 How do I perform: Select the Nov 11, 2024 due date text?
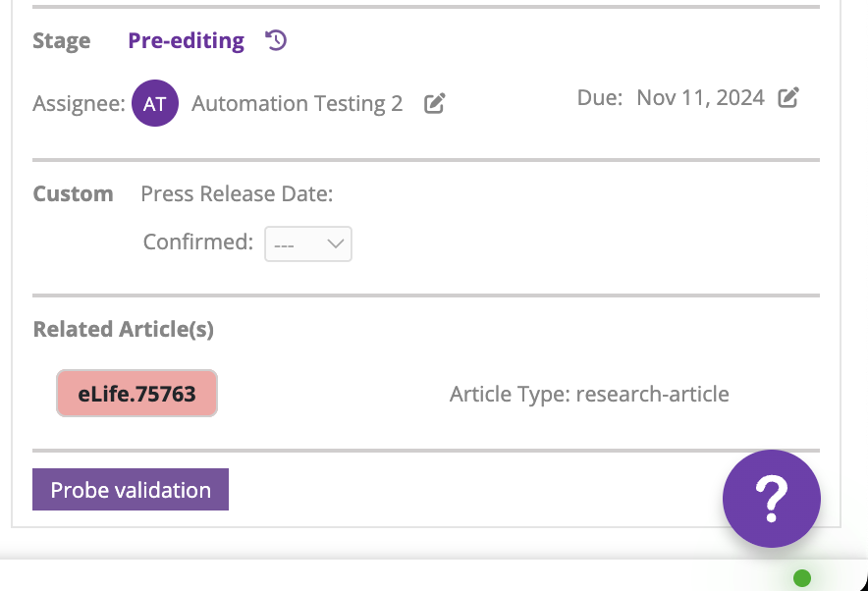coord(700,98)
